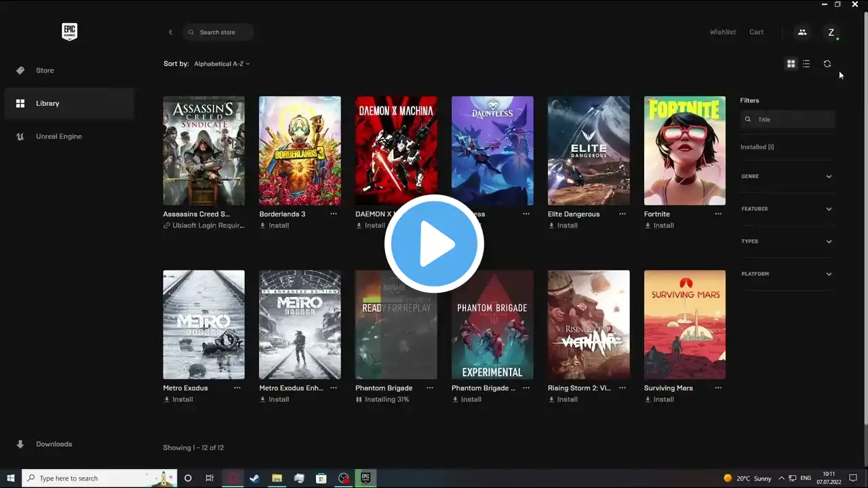The width and height of the screenshot is (868, 488).
Task: Open the Wishlist link
Action: [x=723, y=32]
